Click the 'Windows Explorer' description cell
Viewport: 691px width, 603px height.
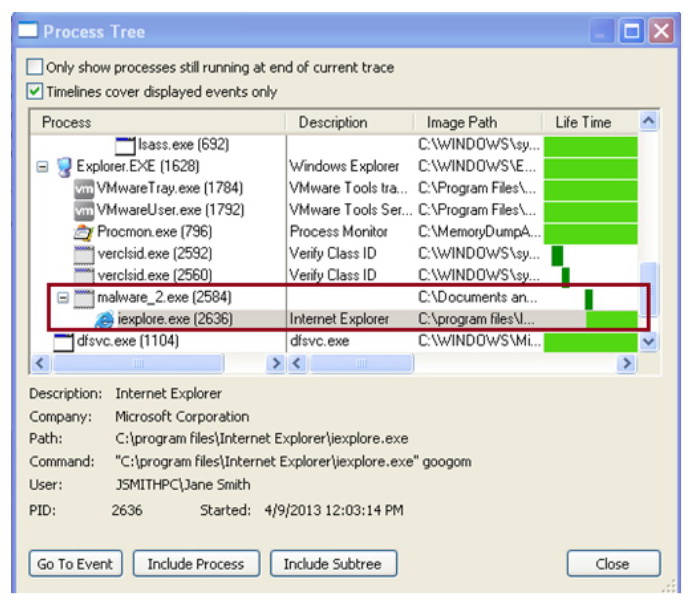click(345, 167)
